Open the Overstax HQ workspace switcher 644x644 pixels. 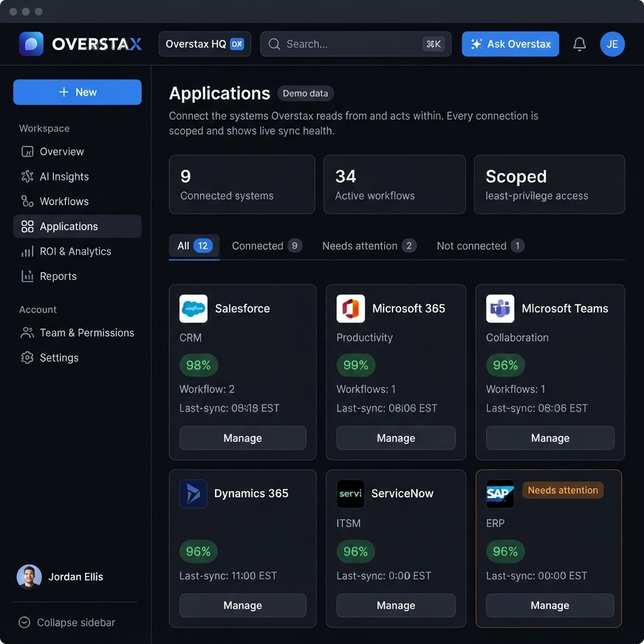coord(204,44)
